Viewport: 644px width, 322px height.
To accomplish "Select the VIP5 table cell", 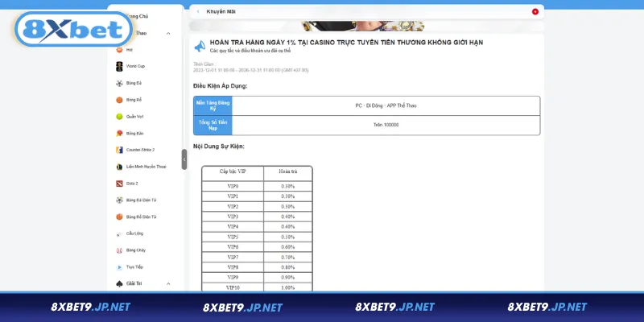I will coord(233,237).
